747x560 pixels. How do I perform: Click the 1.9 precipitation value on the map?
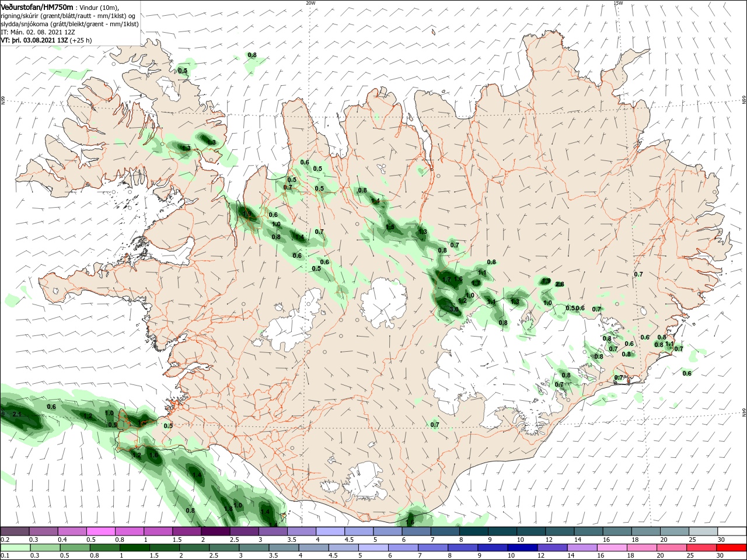pyautogui.click(x=546, y=281)
